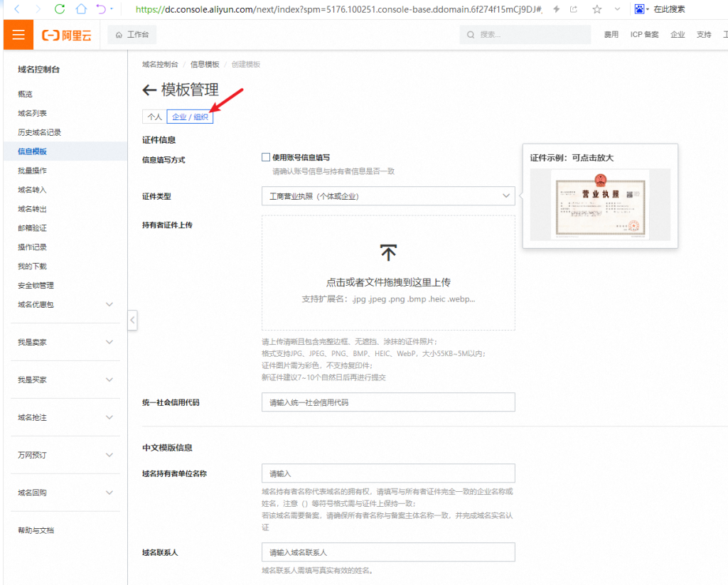Bookmark the page with the star icon
The width and height of the screenshot is (728, 585).
coord(596,9)
